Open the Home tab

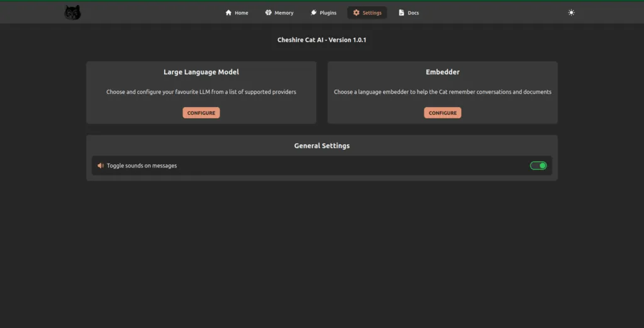(x=236, y=13)
